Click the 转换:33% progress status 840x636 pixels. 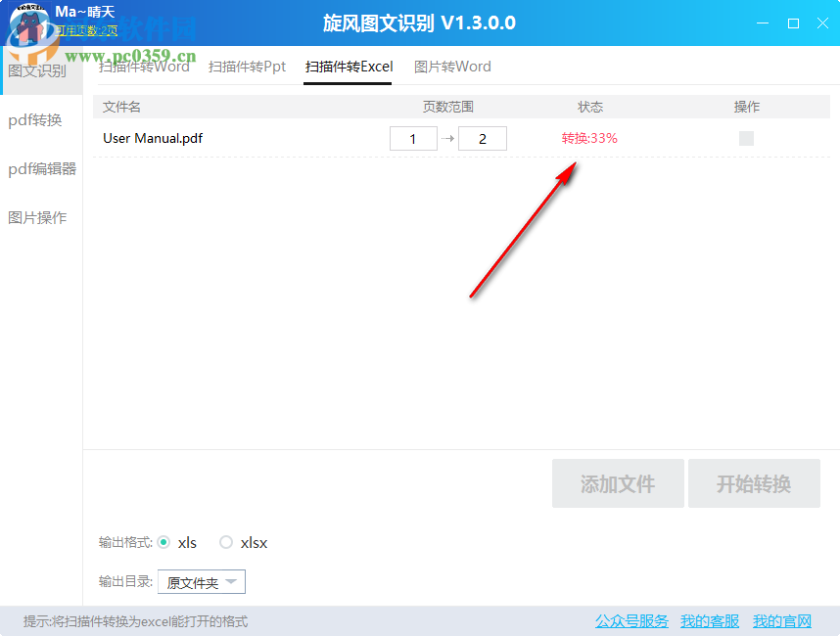(589, 138)
